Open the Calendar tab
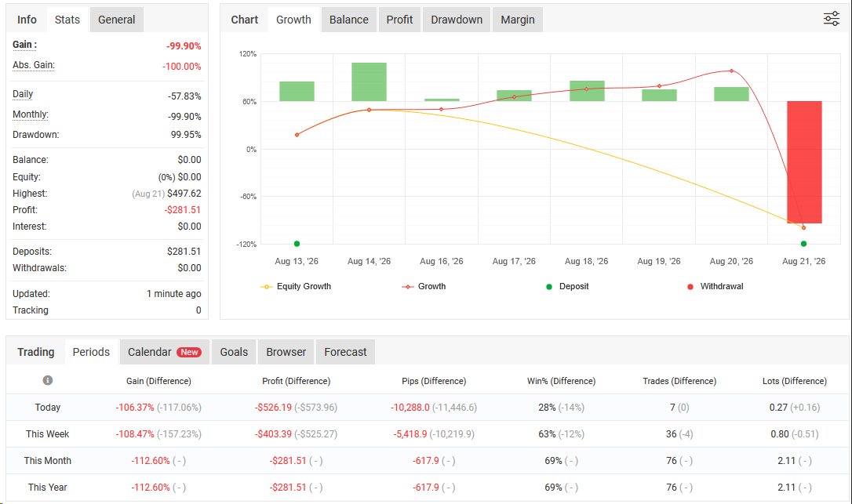 click(165, 352)
